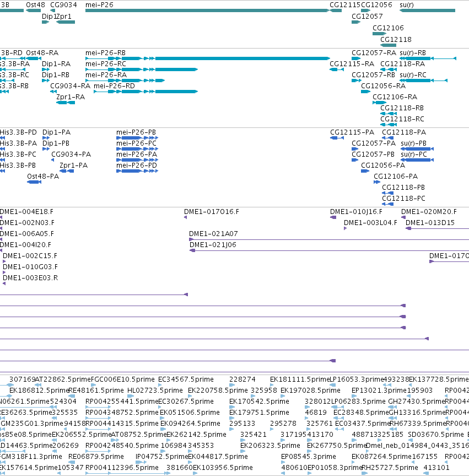Select the CG12057 gene label

(x=367, y=17)
